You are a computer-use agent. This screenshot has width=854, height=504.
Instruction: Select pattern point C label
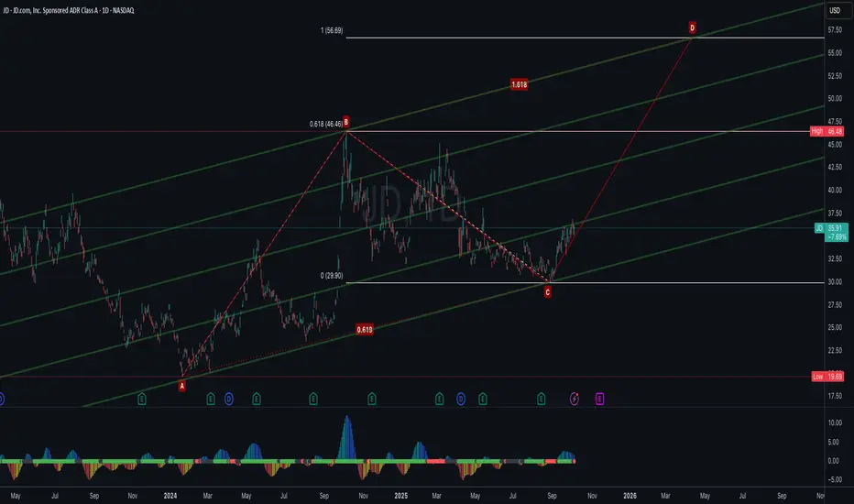547,292
